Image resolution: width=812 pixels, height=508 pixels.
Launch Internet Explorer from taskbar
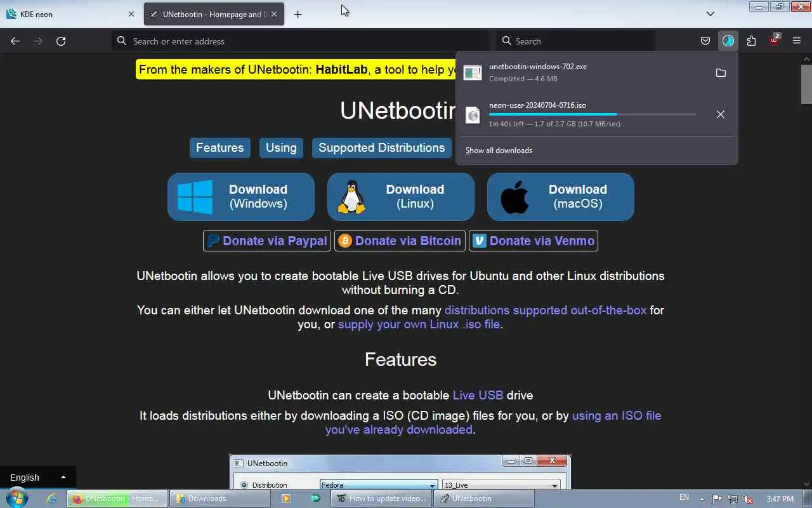click(x=51, y=498)
